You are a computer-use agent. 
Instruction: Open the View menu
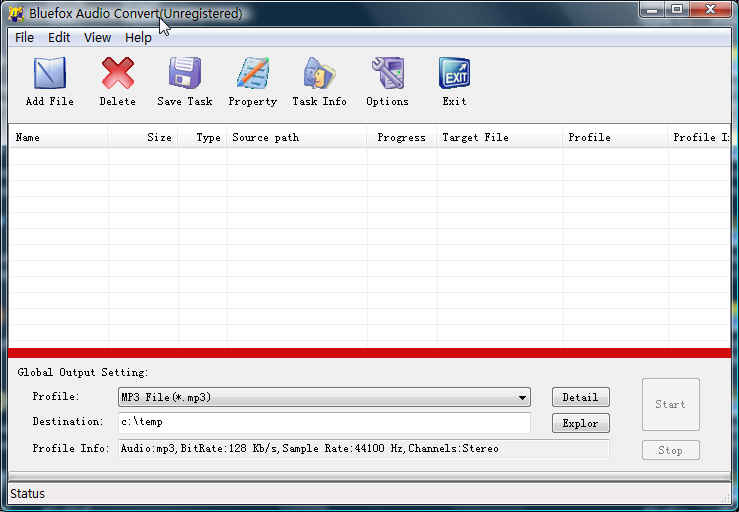click(98, 38)
